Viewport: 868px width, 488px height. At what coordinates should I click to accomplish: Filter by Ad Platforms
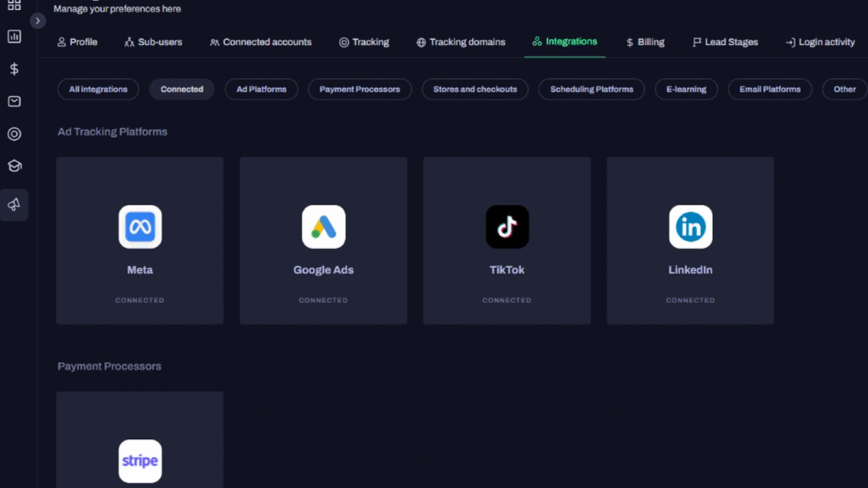point(261,90)
